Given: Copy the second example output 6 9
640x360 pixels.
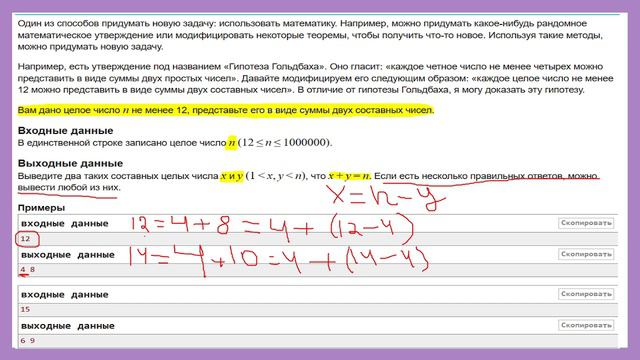Looking at the screenshot, I should pyautogui.click(x=586, y=325).
